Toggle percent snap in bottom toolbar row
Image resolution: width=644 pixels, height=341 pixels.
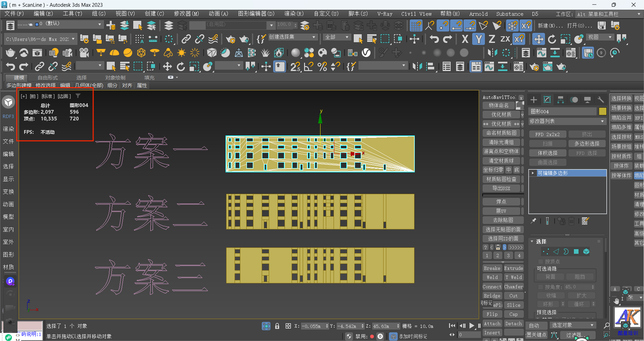(323, 67)
